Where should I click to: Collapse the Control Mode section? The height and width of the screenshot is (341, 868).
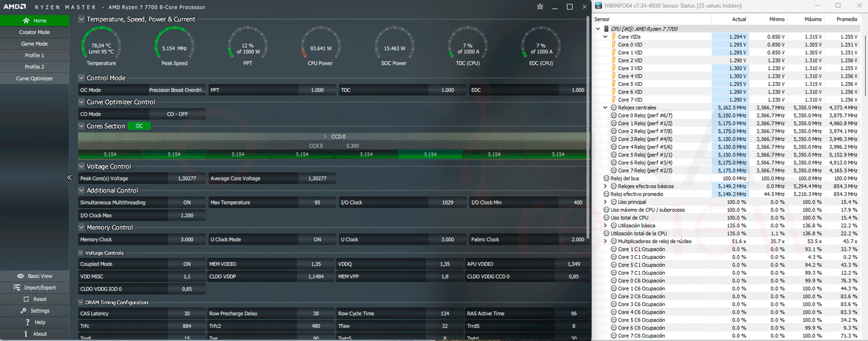click(82, 78)
